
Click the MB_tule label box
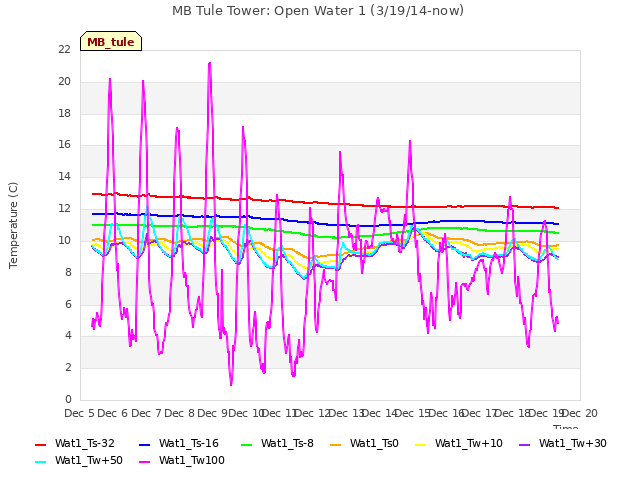111,41
